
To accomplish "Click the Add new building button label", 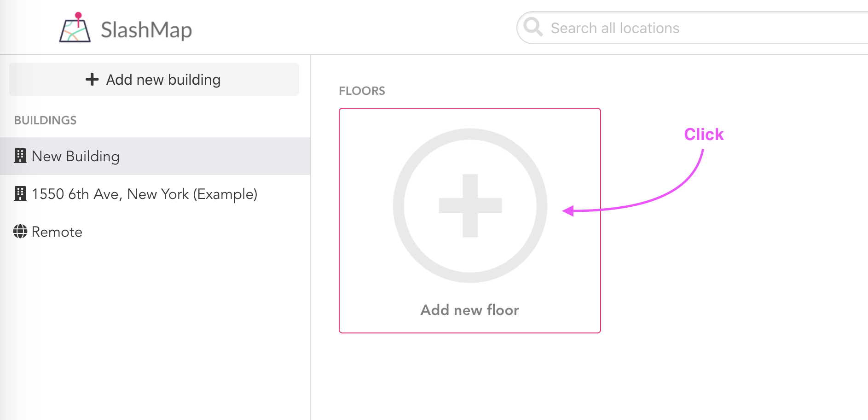I will point(163,80).
